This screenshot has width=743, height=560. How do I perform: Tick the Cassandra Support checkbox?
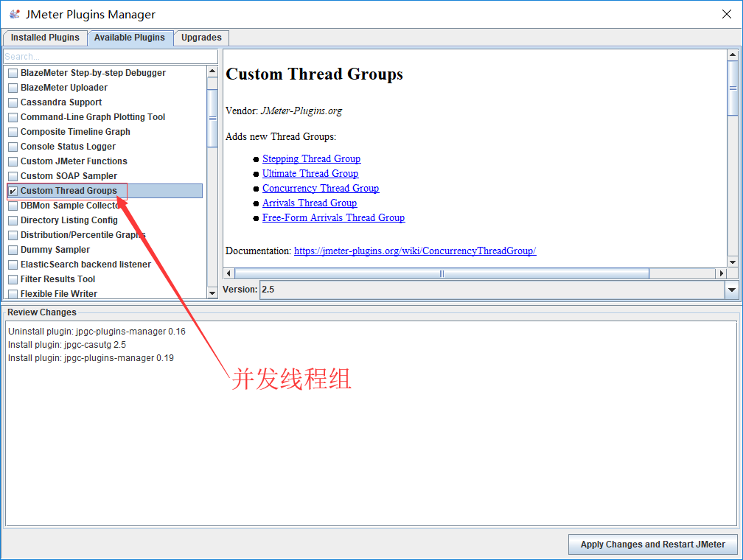tap(13, 102)
